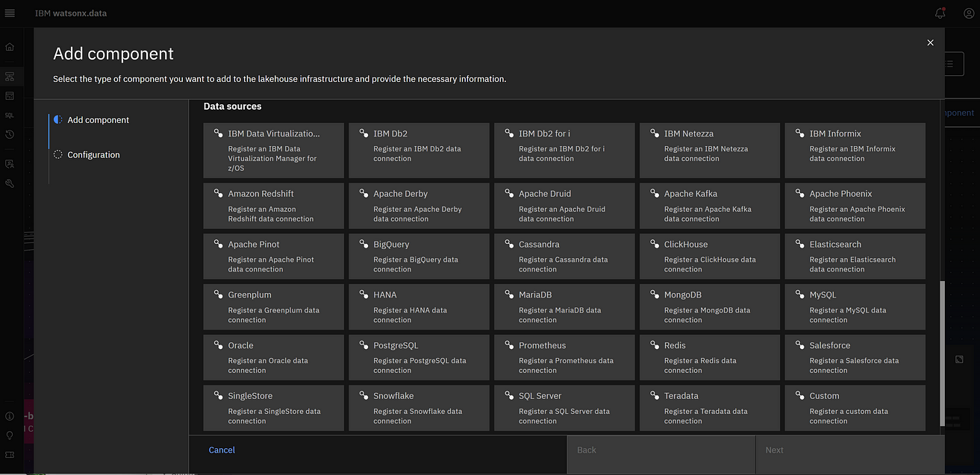
Task: Select the MariaDB tile
Action: tap(564, 307)
